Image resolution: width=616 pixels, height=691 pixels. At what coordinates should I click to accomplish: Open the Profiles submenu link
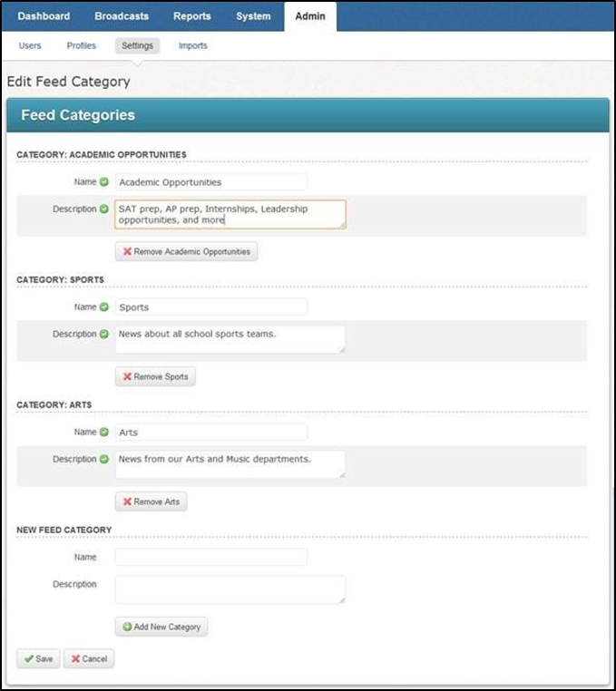81,46
